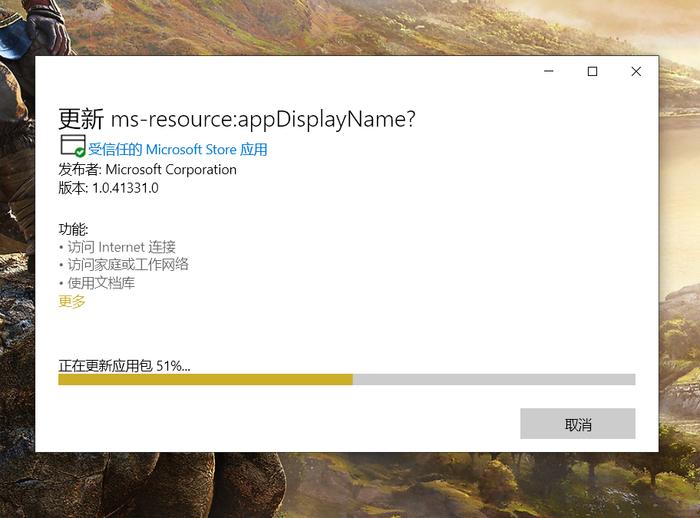Minimize the app installer window

[x=549, y=71]
